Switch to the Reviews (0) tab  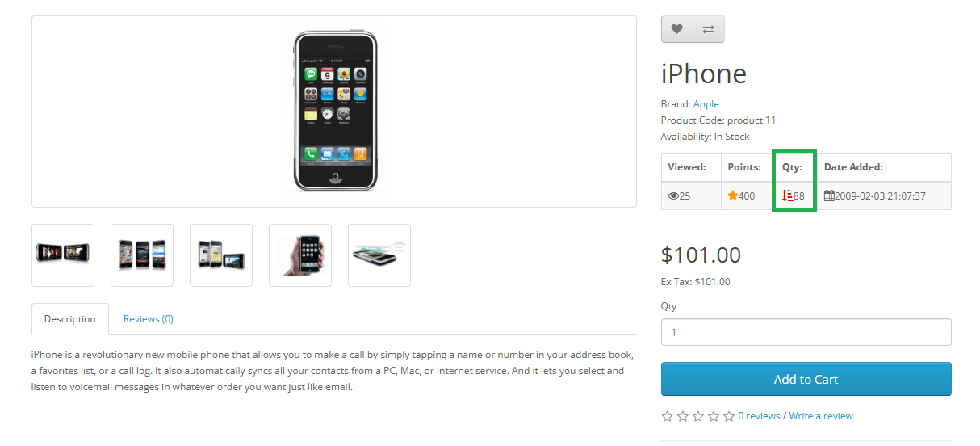click(x=149, y=319)
